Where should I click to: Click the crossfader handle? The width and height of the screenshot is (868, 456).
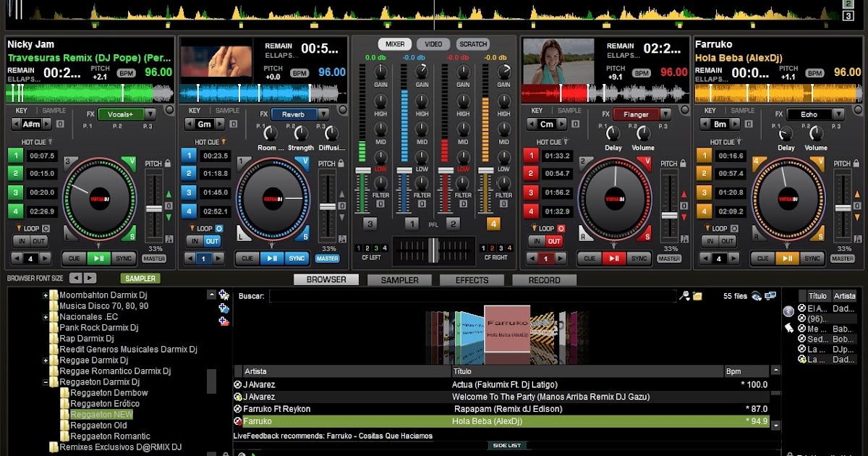click(434, 250)
